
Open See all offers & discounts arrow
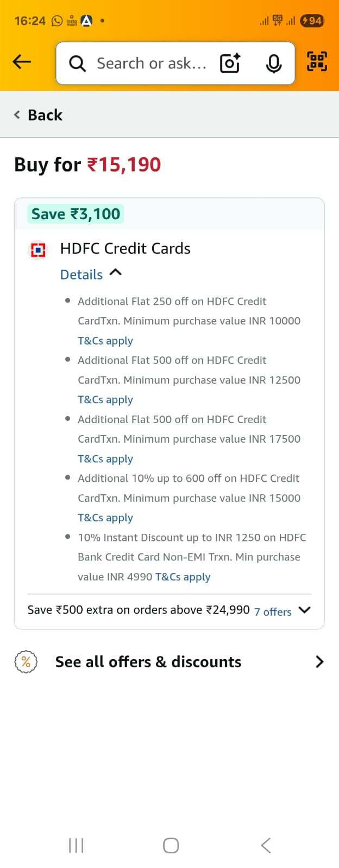point(319,662)
